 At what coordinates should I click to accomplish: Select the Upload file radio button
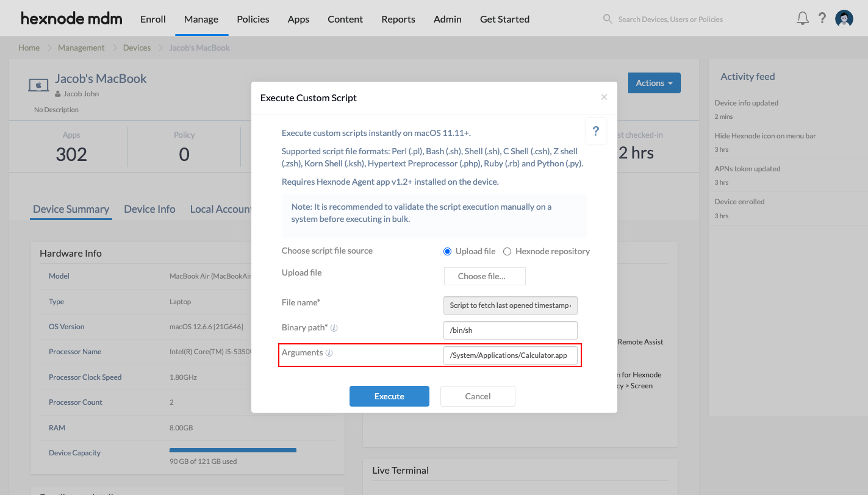click(x=447, y=251)
